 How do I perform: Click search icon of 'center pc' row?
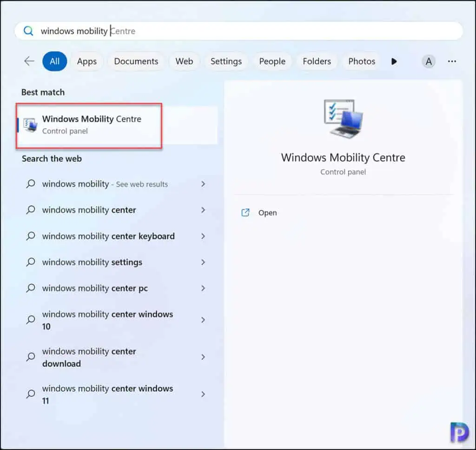(x=31, y=288)
